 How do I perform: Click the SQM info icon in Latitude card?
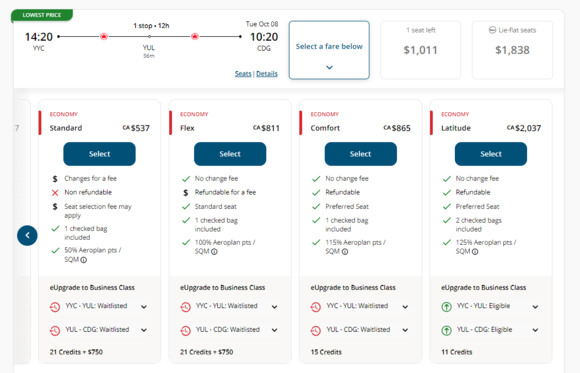coord(475,252)
